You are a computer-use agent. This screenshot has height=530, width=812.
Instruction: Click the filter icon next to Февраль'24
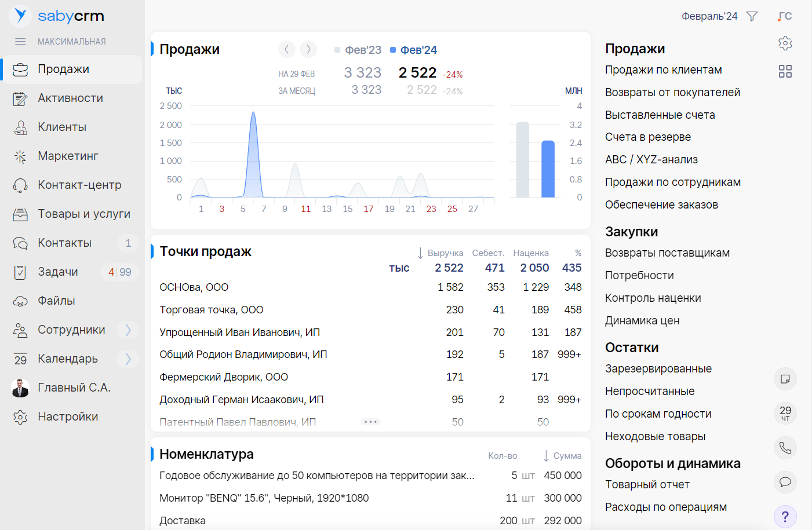point(752,16)
